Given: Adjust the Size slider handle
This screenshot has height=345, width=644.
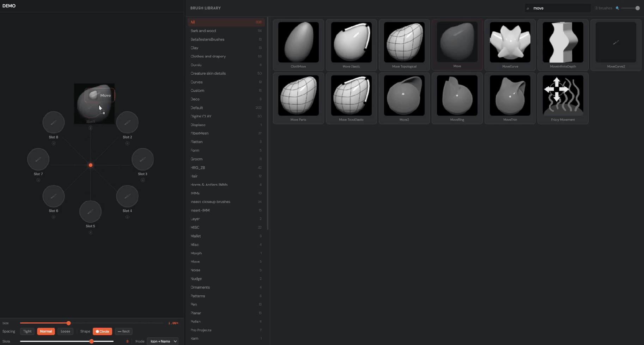Looking at the screenshot, I should 68,323.
